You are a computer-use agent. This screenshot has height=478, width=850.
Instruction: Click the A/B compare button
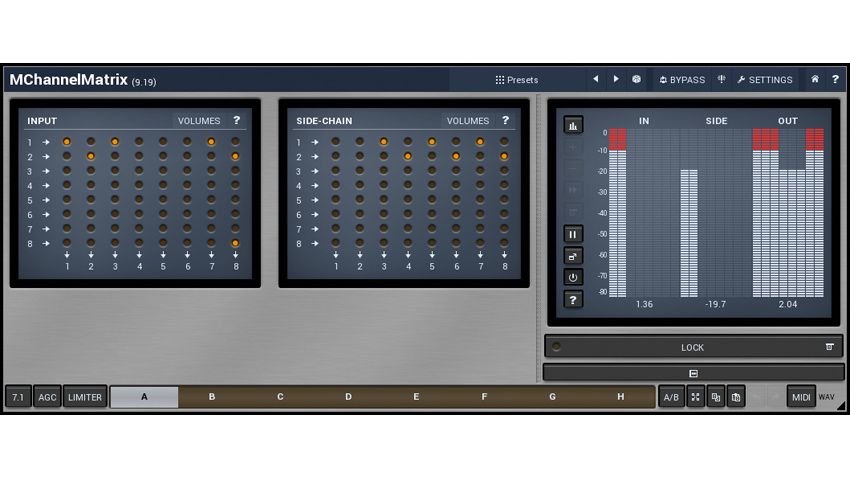point(671,397)
